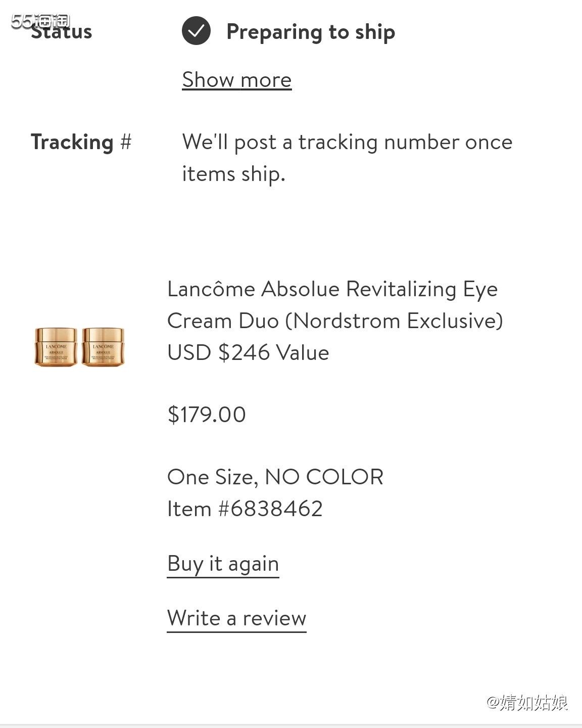This screenshot has height=728, width=582.
Task: Click the @婧如姑娘 watermark
Action: click(x=527, y=702)
